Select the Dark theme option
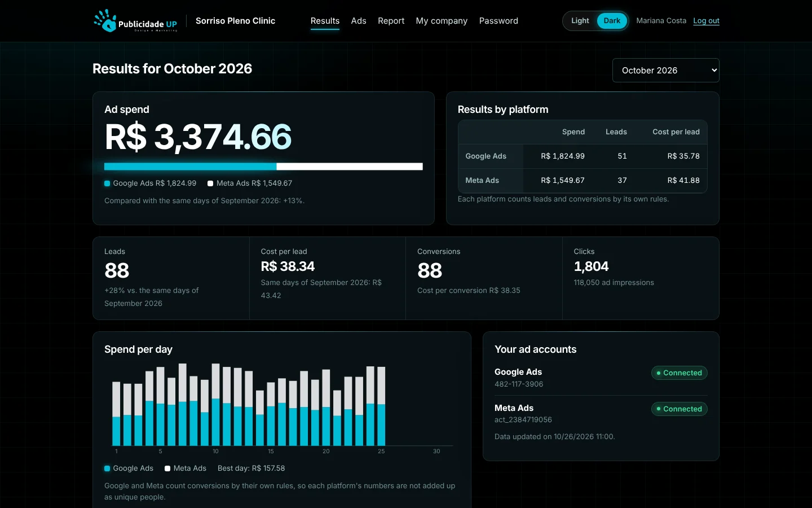The image size is (812, 508). [x=612, y=21]
